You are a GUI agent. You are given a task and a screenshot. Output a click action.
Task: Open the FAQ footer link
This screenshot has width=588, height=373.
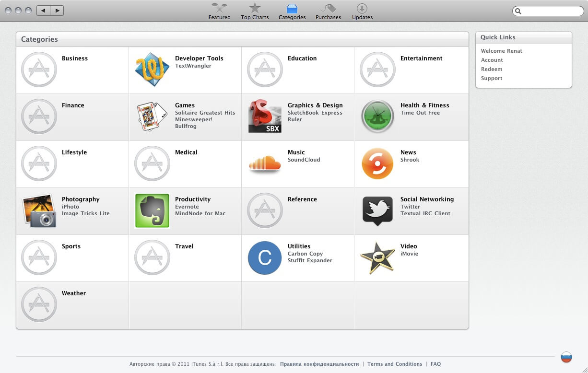(x=435, y=364)
